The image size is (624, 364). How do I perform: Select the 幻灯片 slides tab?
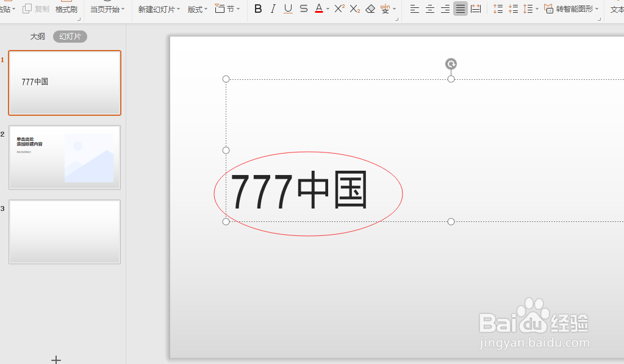(x=71, y=37)
